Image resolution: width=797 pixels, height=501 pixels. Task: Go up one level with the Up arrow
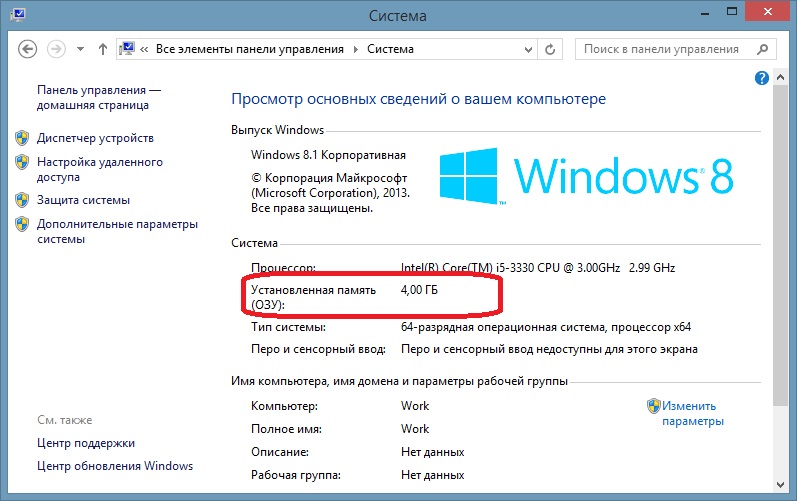(x=103, y=48)
